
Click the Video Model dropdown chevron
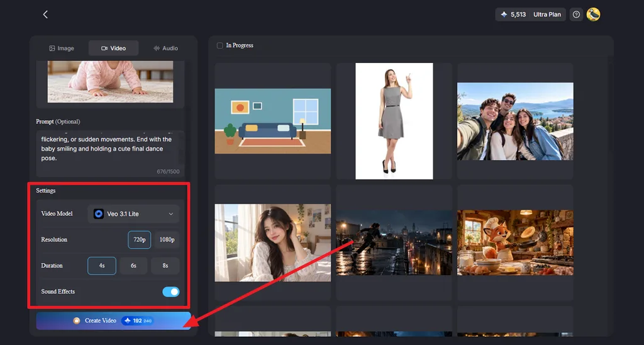[171, 214]
